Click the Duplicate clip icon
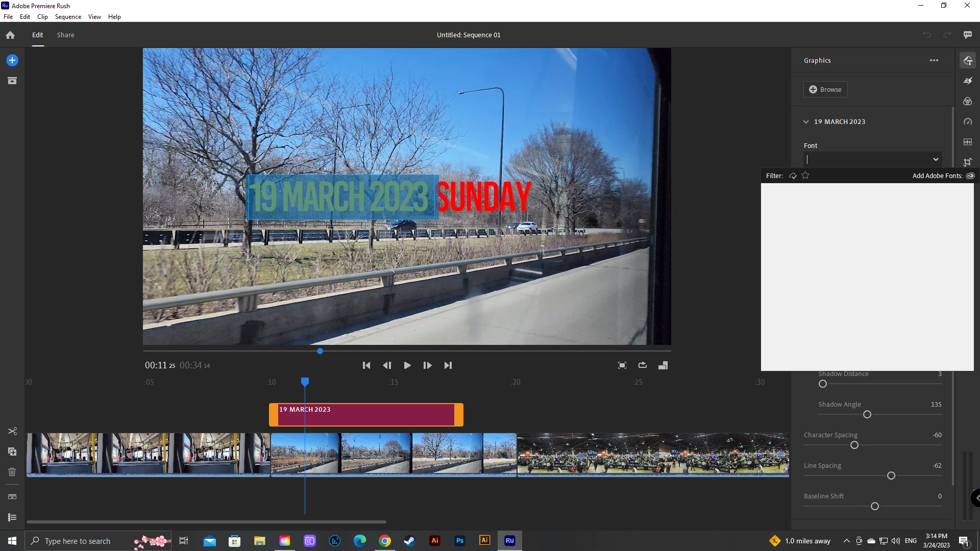This screenshot has height=551, width=980. tap(12, 452)
